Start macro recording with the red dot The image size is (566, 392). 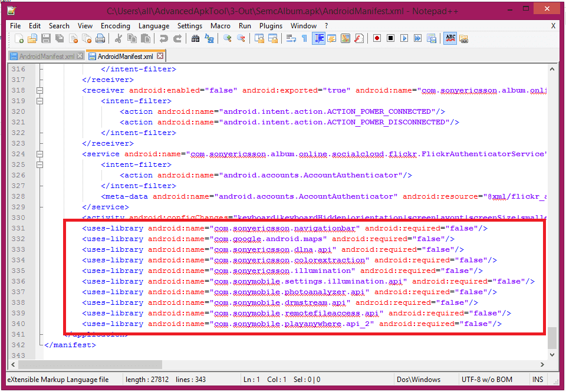(377, 38)
